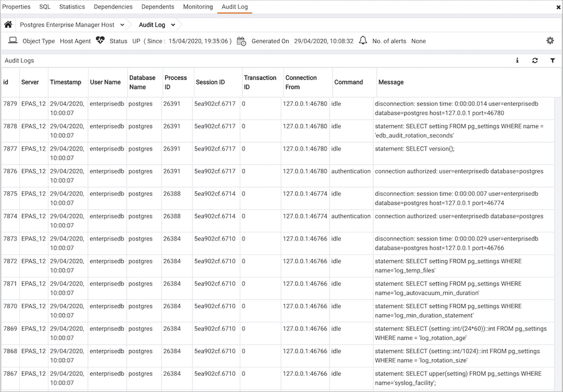Sort by the Timestamp column header
This screenshot has width=563, height=392.
click(x=67, y=82)
